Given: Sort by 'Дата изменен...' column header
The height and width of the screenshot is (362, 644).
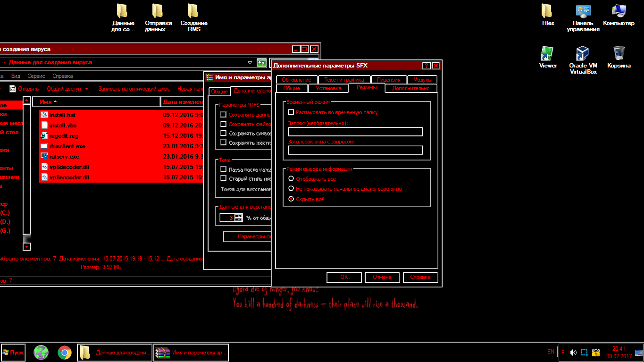Looking at the screenshot, I should coord(183,101).
